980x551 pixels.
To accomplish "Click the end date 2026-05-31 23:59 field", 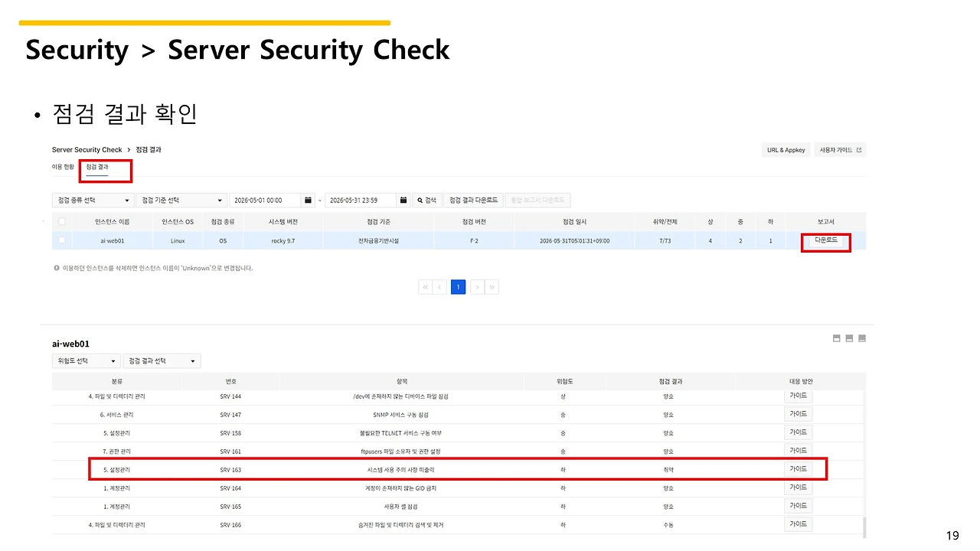I will pos(361,200).
